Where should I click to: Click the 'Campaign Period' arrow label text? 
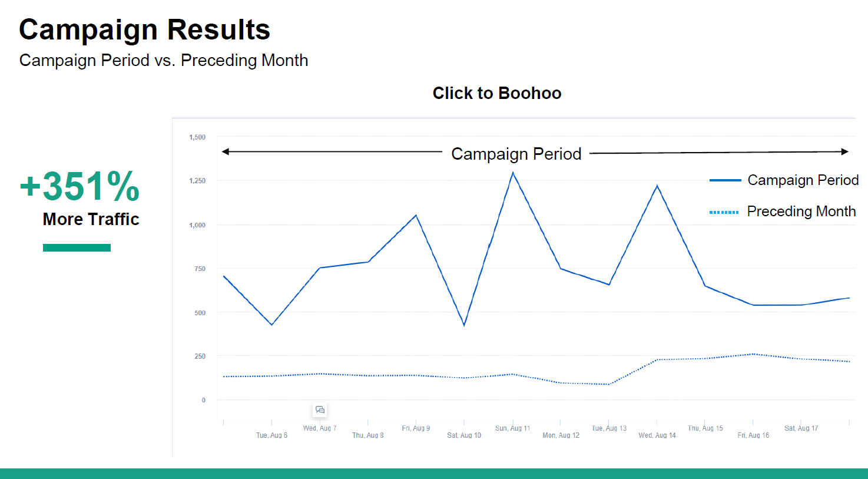point(516,154)
